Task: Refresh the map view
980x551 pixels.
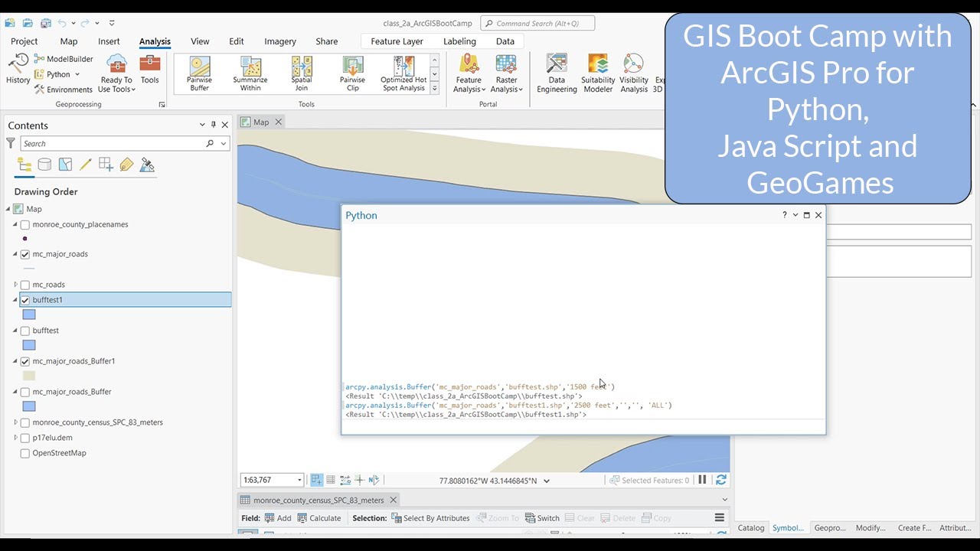Action: (x=720, y=480)
